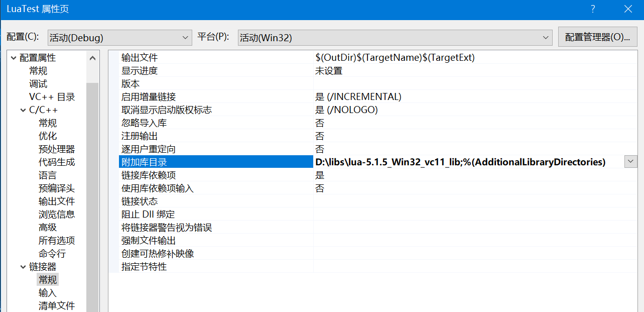The height and width of the screenshot is (312, 644).
Task: Select VC++ 目录 in the tree
Action: 52,97
